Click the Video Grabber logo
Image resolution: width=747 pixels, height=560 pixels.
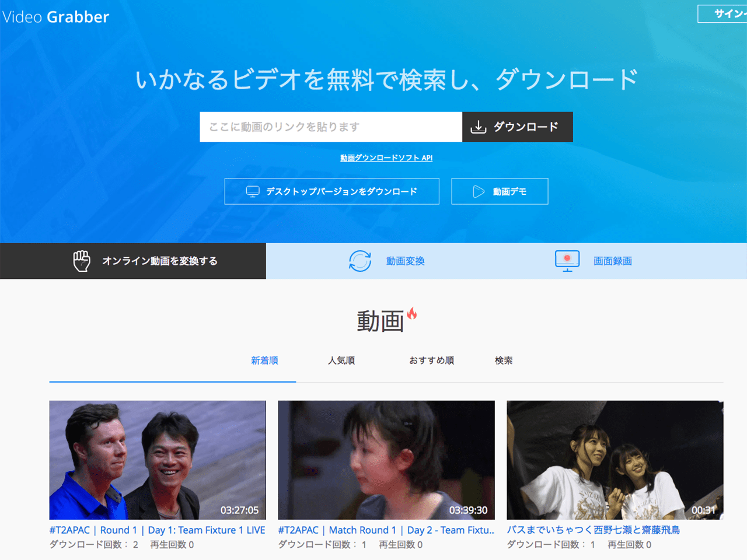point(55,17)
